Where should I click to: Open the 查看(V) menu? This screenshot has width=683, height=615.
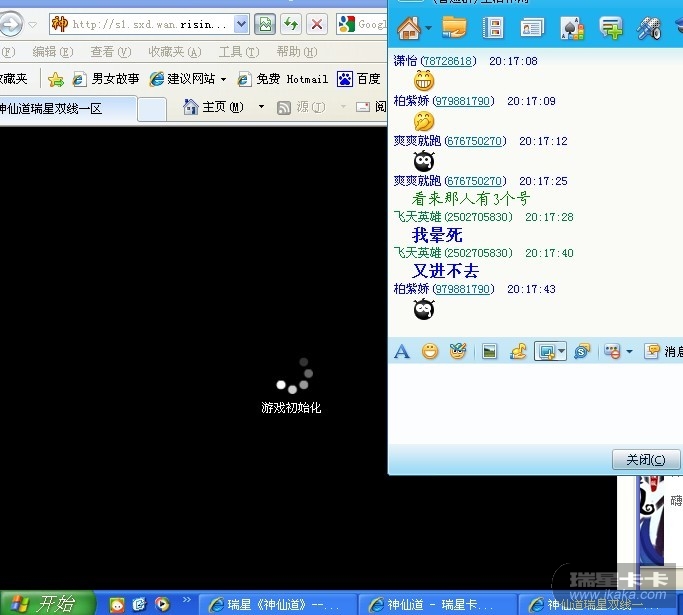pyautogui.click(x=108, y=52)
